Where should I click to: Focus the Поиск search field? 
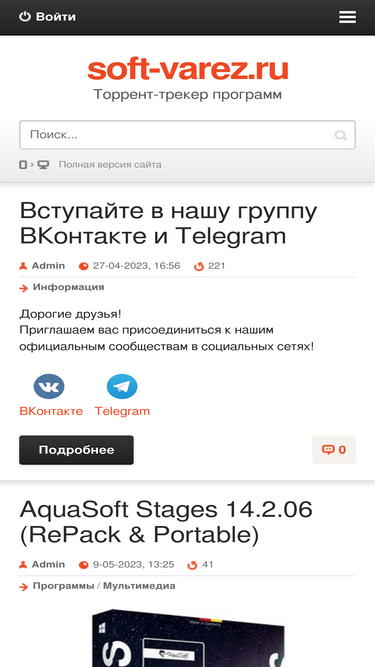pos(187,135)
